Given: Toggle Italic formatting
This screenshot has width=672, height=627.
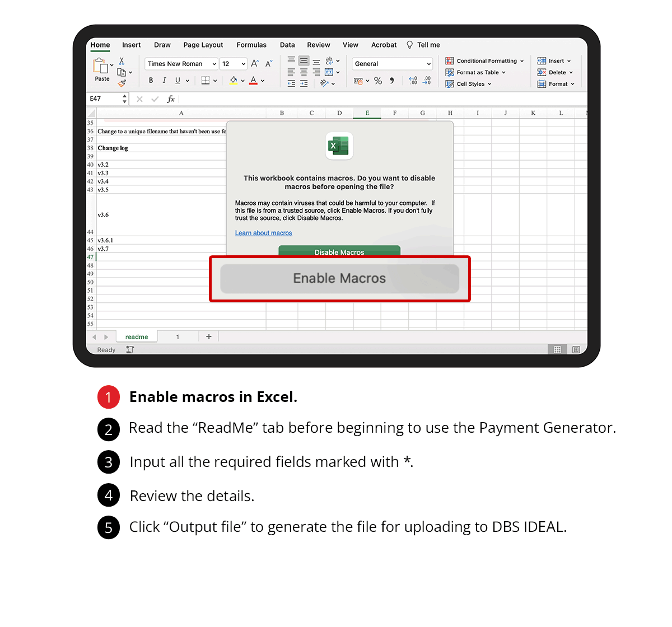Looking at the screenshot, I should [x=164, y=81].
